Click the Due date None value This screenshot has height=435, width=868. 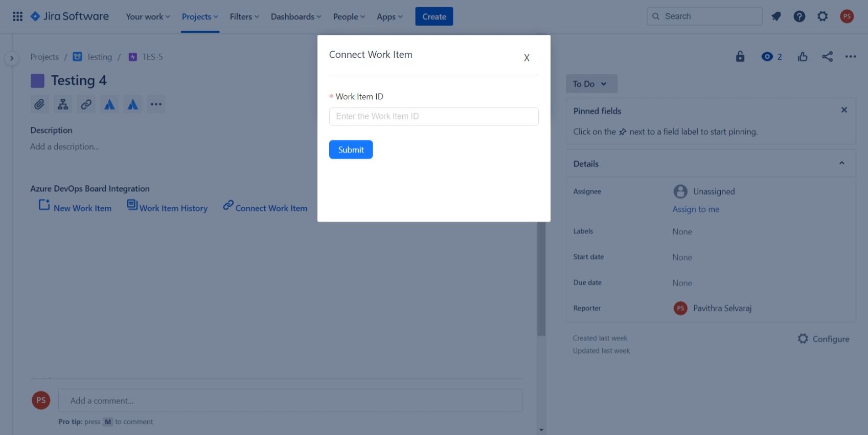pyautogui.click(x=682, y=283)
